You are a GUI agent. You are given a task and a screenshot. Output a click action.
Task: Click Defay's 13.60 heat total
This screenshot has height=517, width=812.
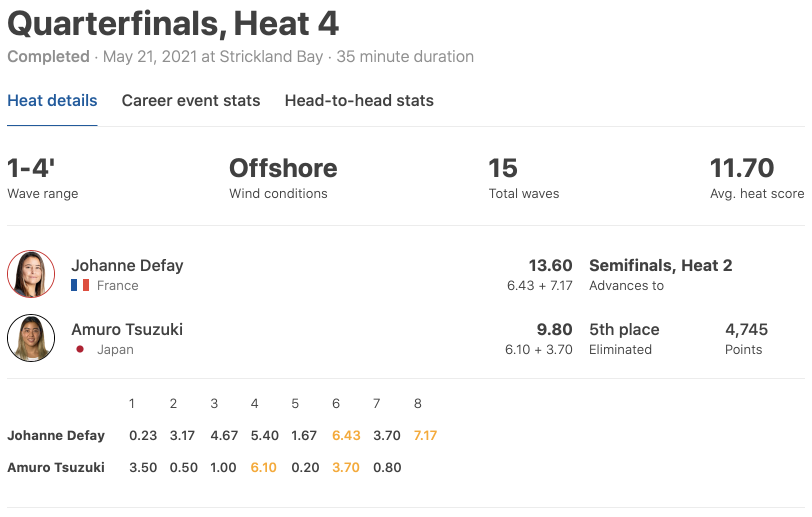click(550, 265)
